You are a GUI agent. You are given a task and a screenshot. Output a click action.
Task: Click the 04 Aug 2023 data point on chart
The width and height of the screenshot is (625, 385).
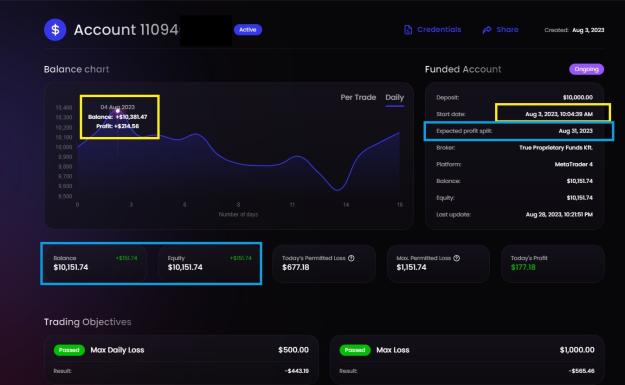(118, 111)
